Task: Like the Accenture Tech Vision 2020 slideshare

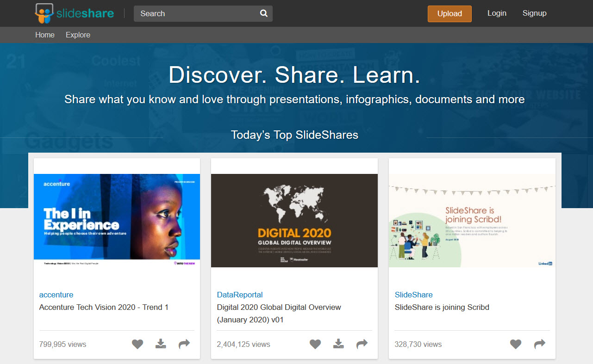Action: [137, 344]
